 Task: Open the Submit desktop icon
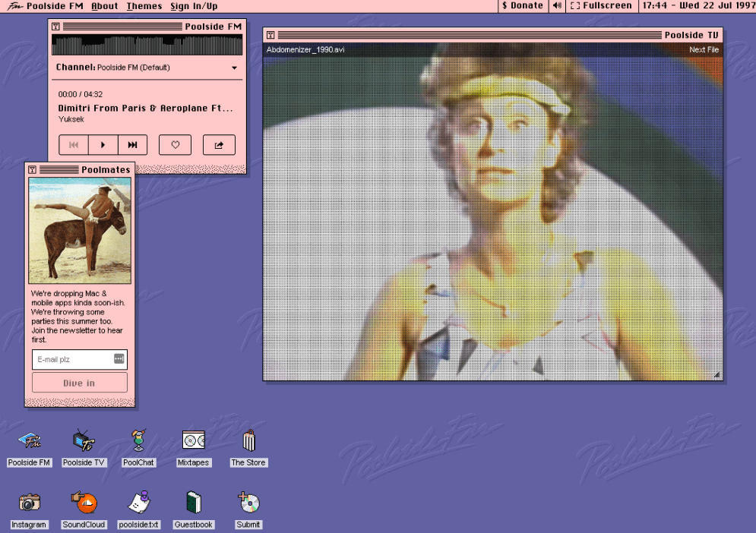(248, 502)
